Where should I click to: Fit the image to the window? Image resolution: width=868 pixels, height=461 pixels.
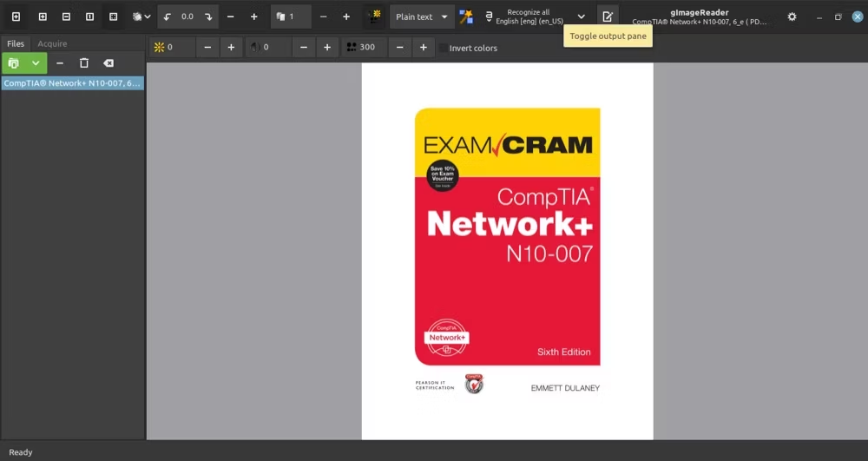[x=113, y=16]
